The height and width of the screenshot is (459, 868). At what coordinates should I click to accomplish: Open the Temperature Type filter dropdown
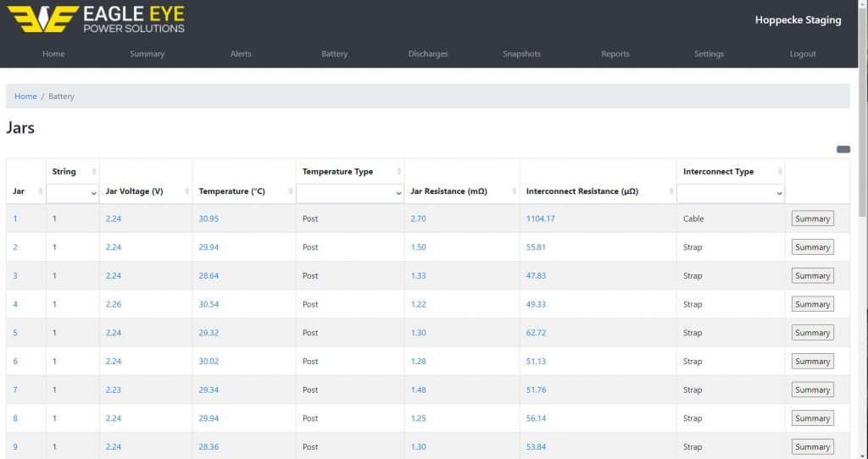tap(350, 193)
